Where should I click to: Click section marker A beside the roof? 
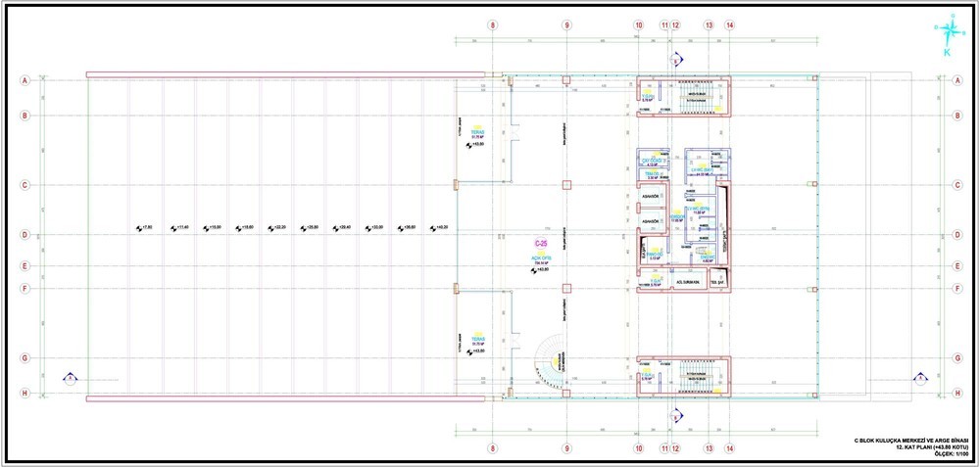click(x=72, y=378)
